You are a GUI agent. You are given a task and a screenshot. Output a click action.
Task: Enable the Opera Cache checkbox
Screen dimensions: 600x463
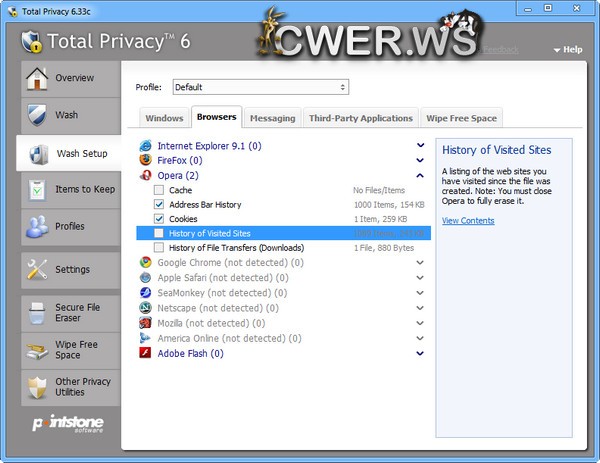coord(159,190)
